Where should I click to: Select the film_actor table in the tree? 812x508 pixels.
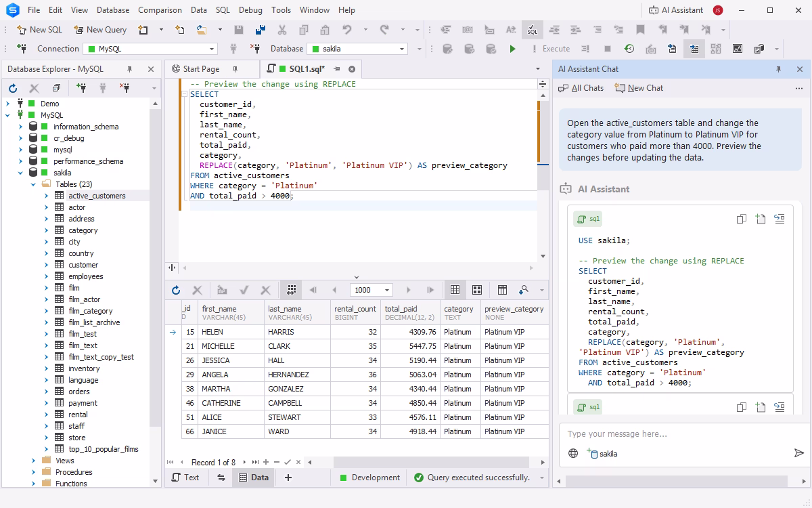[x=84, y=299]
